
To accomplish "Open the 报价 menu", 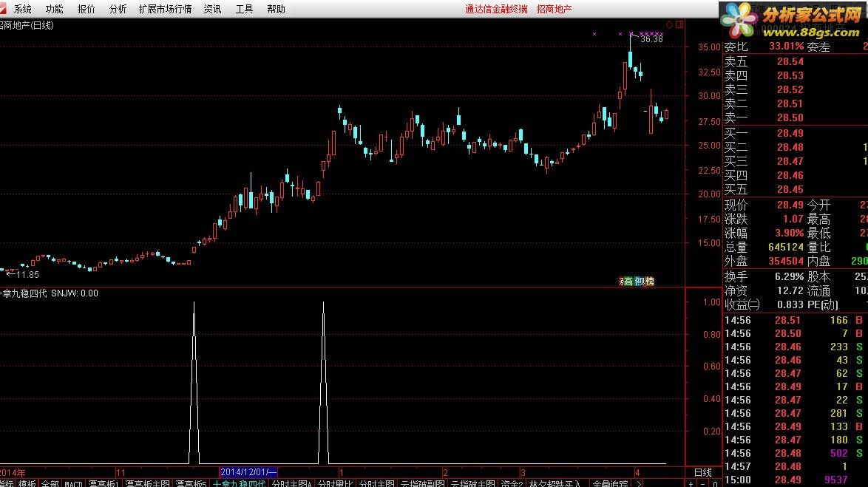I will [86, 9].
